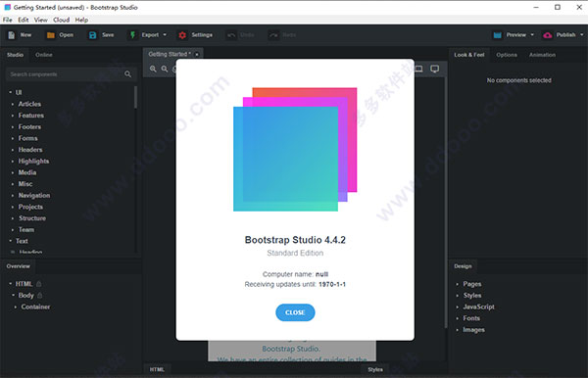Screen dimensions: 588x378
Task: Select the desktop monitor viewport icon
Action: 434,69
